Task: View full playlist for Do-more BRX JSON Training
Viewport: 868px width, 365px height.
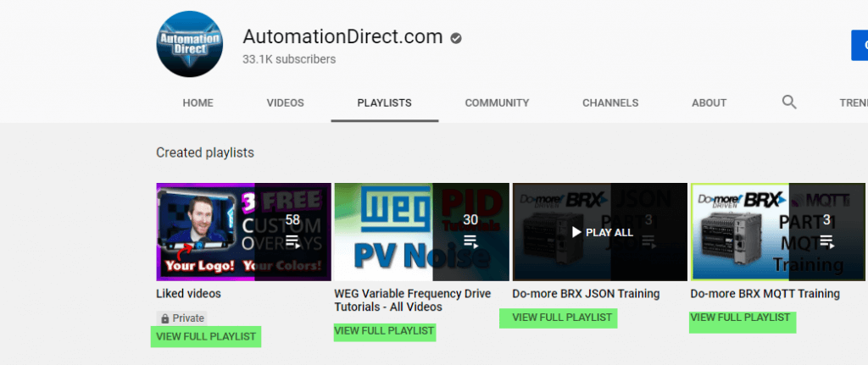Action: (561, 318)
